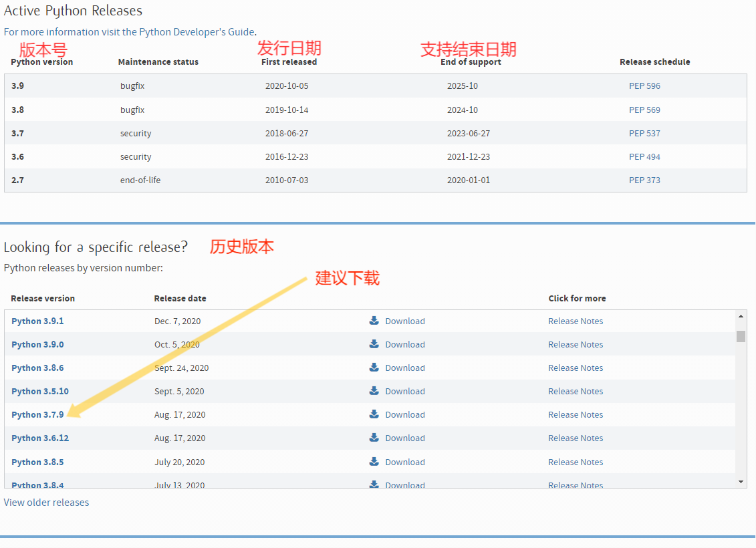Click download icon for Python 3.9.1

click(x=374, y=321)
